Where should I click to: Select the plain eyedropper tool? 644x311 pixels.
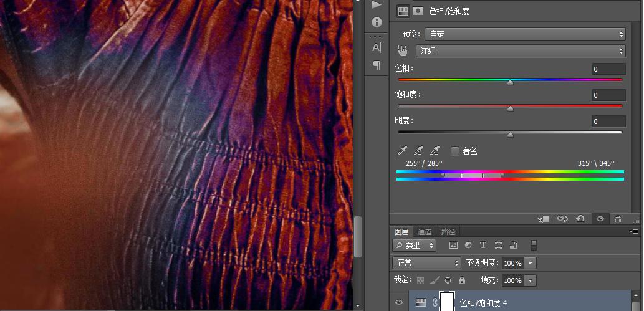403,151
